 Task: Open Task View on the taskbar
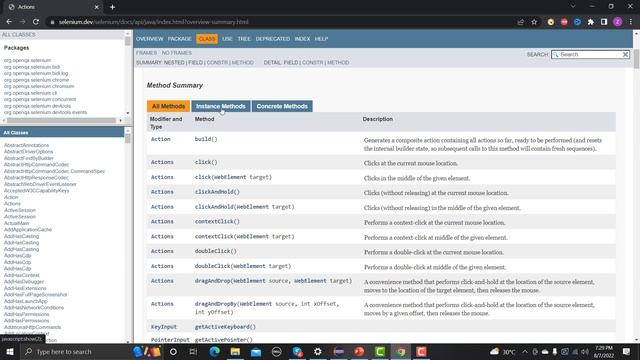pyautogui.click(x=193, y=351)
